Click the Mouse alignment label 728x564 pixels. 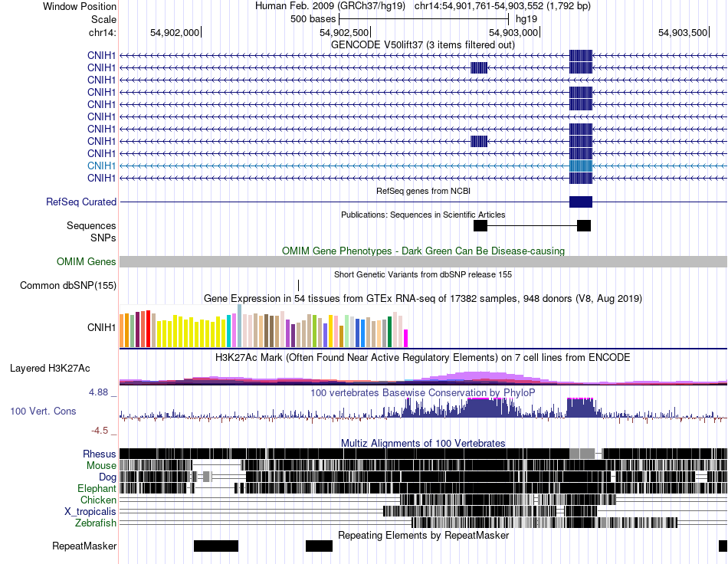point(101,466)
